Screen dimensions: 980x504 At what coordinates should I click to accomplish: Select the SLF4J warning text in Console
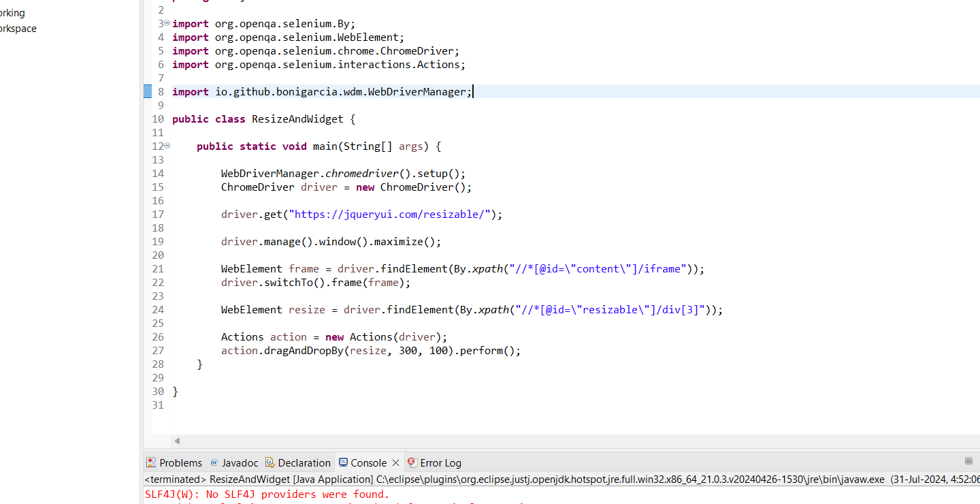coord(265,494)
